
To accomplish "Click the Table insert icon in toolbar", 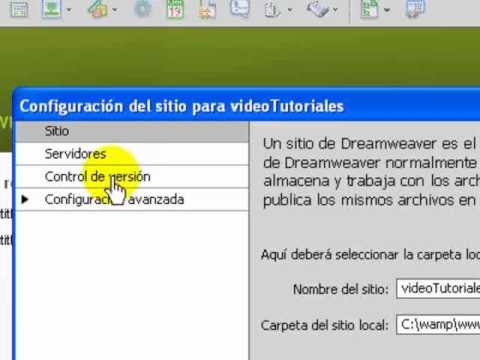I will [x=19, y=9].
